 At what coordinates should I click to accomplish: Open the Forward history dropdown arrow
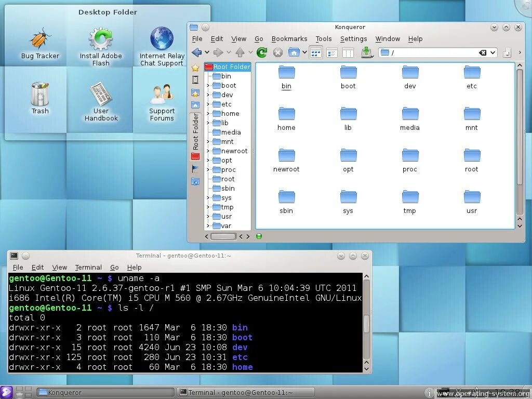tap(229, 52)
